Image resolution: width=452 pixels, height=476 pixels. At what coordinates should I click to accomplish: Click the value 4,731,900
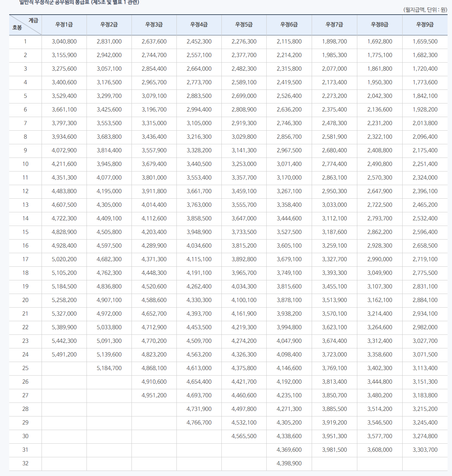[x=199, y=409]
